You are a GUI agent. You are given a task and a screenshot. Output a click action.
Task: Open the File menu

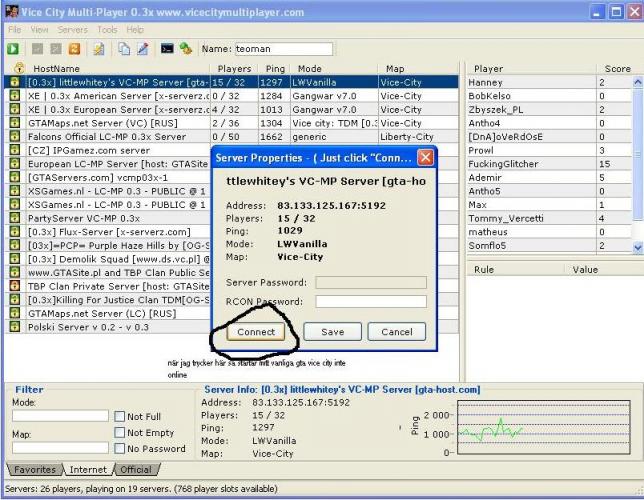[15, 30]
